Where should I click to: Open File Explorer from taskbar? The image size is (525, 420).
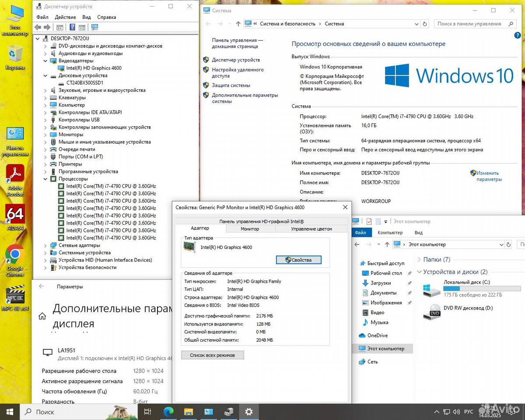[189, 412]
